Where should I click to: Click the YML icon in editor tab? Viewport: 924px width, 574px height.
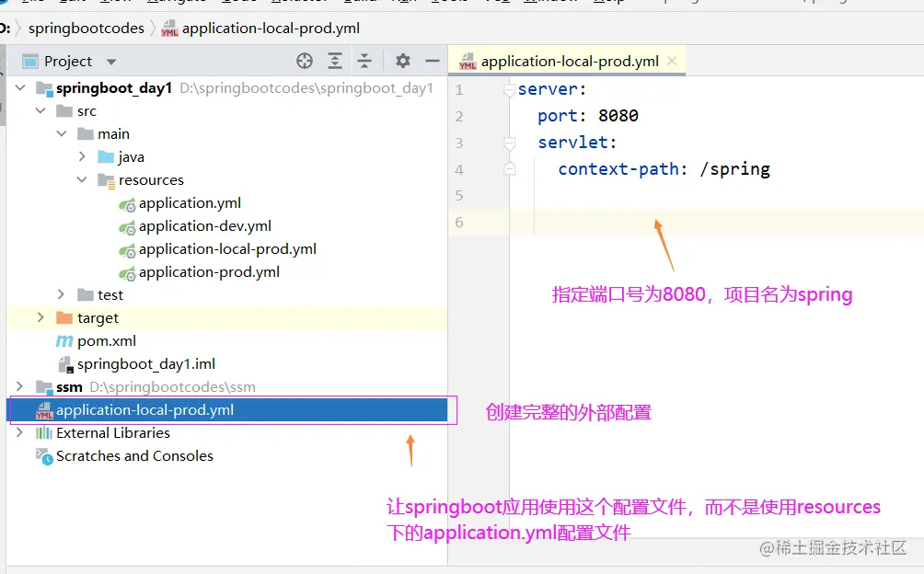pyautogui.click(x=468, y=62)
